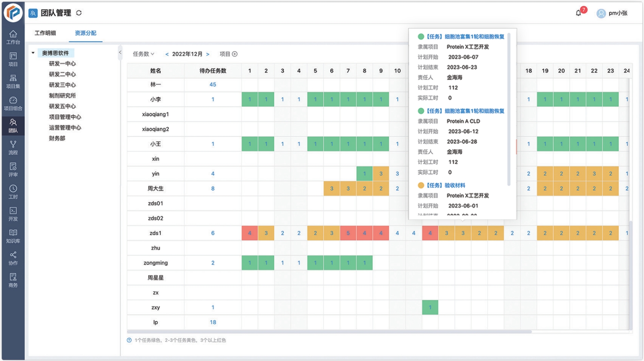Open the 任务数 dropdown above the grid
Viewport: 644px width, 361px height.
click(143, 54)
